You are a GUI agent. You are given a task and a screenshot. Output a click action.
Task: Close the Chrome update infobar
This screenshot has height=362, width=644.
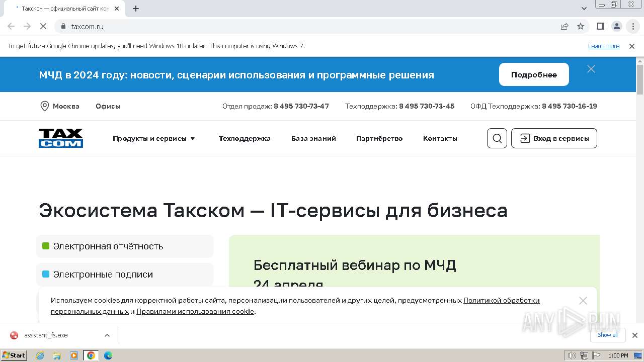click(632, 46)
